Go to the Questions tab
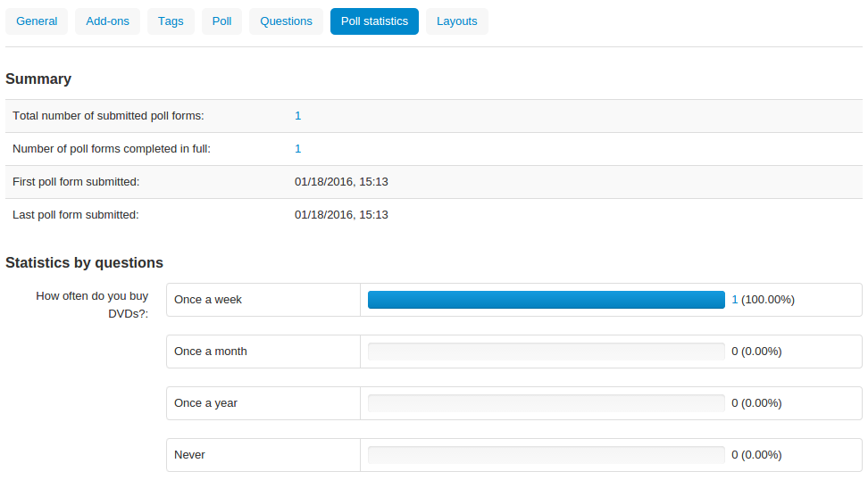The width and height of the screenshot is (868, 480). [286, 21]
